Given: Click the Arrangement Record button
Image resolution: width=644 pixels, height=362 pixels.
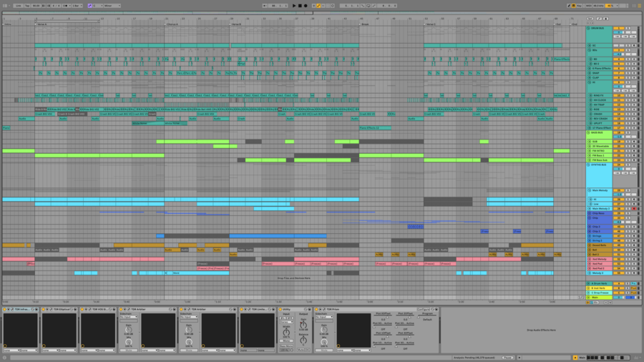Looking at the screenshot, I should 306,5.
